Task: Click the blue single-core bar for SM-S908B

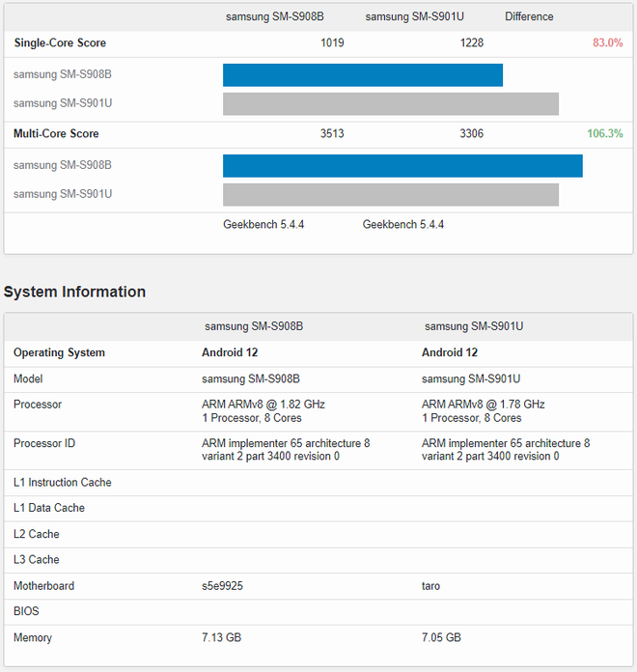Action: click(363, 75)
